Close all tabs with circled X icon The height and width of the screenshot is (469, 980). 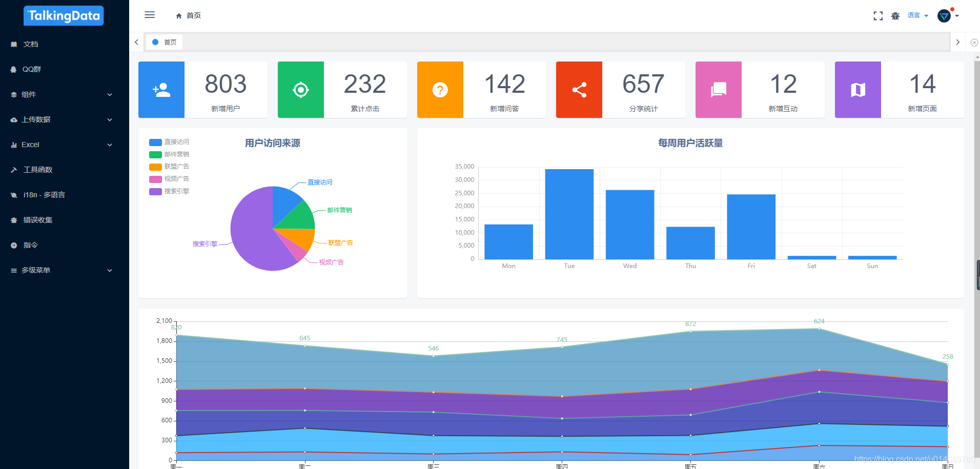pos(974,43)
